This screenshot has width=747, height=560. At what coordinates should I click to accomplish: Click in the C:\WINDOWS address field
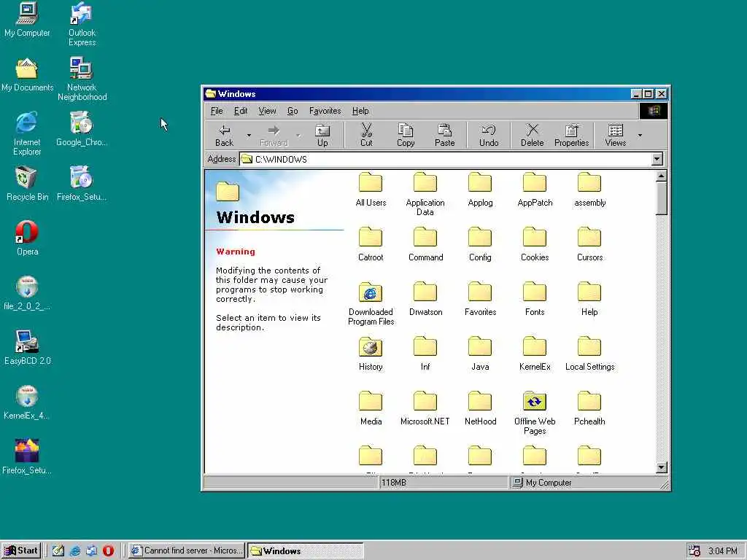tap(446, 159)
